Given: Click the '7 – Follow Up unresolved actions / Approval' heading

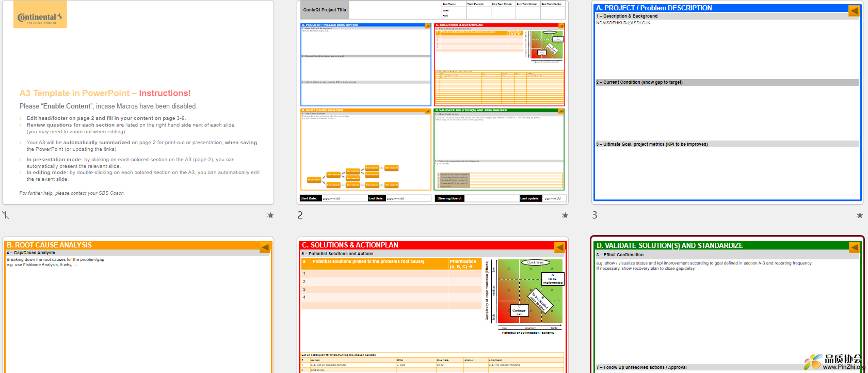Looking at the screenshot, I should [x=641, y=367].
